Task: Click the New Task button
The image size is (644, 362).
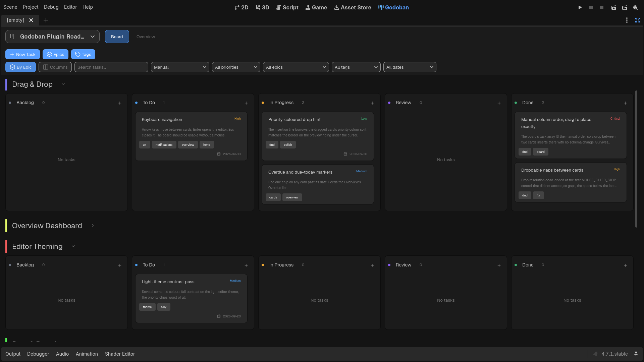Action: click(x=22, y=54)
